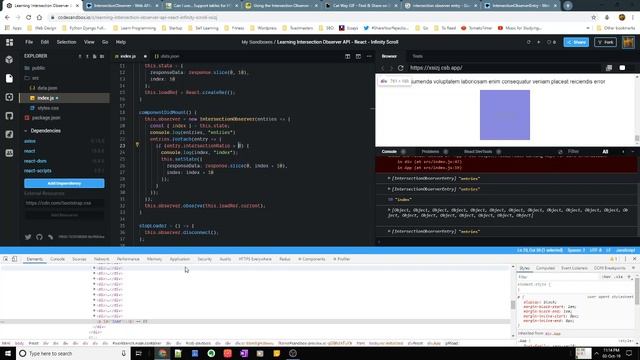Select the Problems tab in console panel
Image resolution: width=640 pixels, height=360 pixels.
point(430,151)
